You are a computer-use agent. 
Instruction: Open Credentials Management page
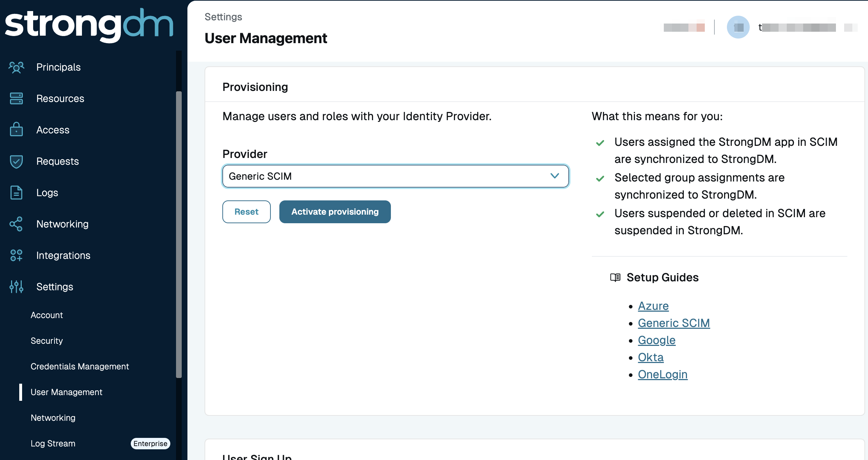pyautogui.click(x=80, y=367)
